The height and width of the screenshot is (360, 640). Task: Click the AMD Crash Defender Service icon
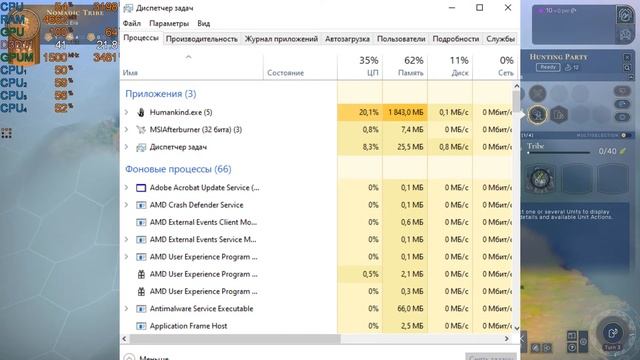point(141,205)
